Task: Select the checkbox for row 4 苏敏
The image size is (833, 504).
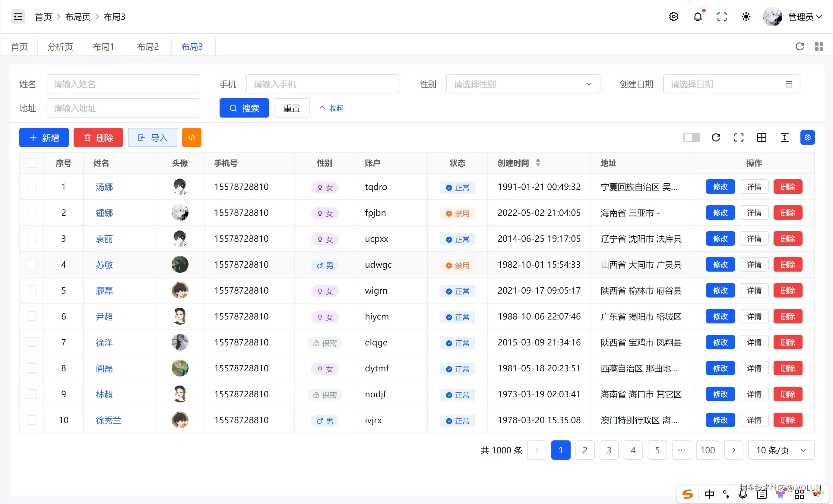Action: [x=32, y=264]
